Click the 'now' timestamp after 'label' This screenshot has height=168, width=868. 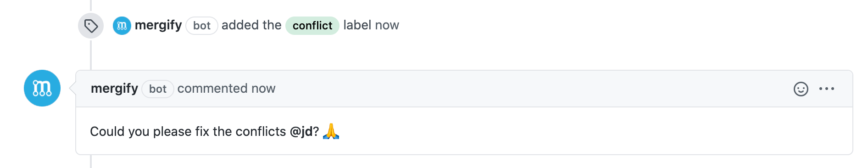387,25
